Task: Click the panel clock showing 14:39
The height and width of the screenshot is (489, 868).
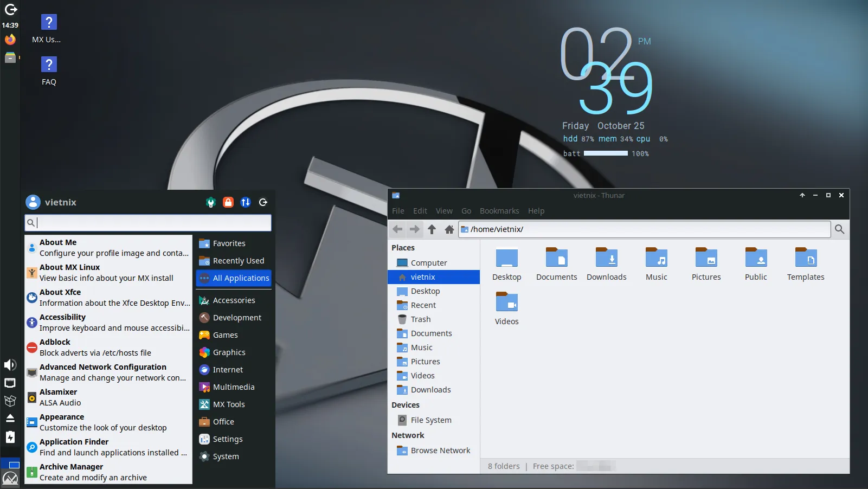Action: pos(10,25)
